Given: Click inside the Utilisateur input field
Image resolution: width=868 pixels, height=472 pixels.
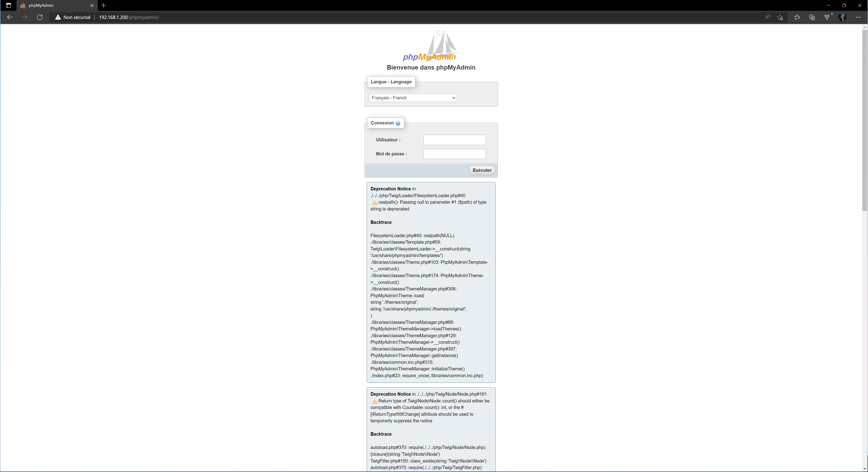Looking at the screenshot, I should (x=454, y=140).
